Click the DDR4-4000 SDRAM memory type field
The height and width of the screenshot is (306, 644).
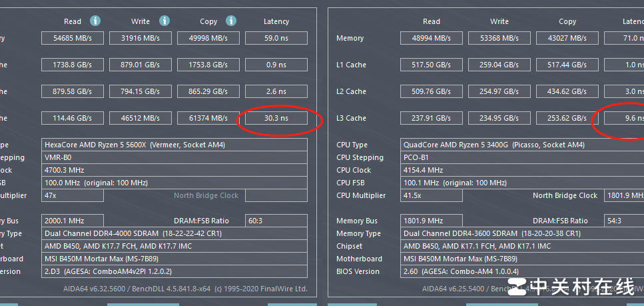[174, 233]
